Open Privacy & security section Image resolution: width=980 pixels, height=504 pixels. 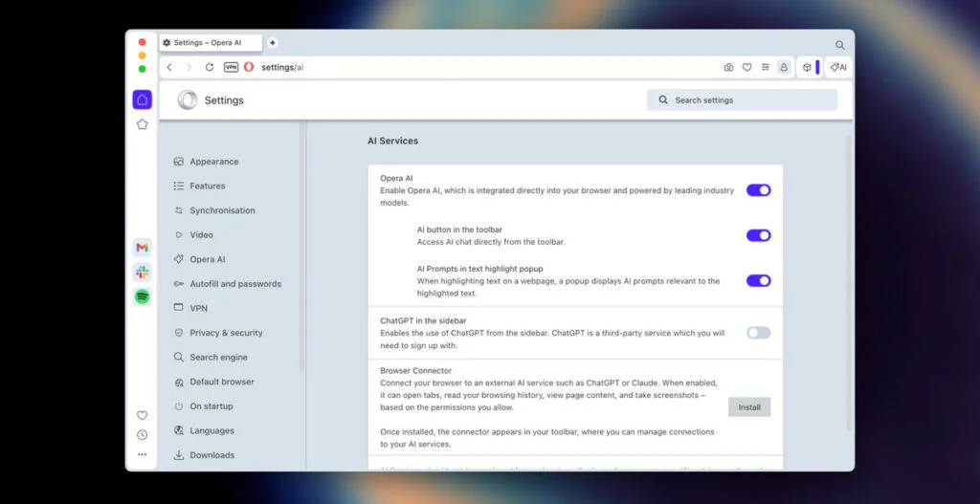coord(218,333)
